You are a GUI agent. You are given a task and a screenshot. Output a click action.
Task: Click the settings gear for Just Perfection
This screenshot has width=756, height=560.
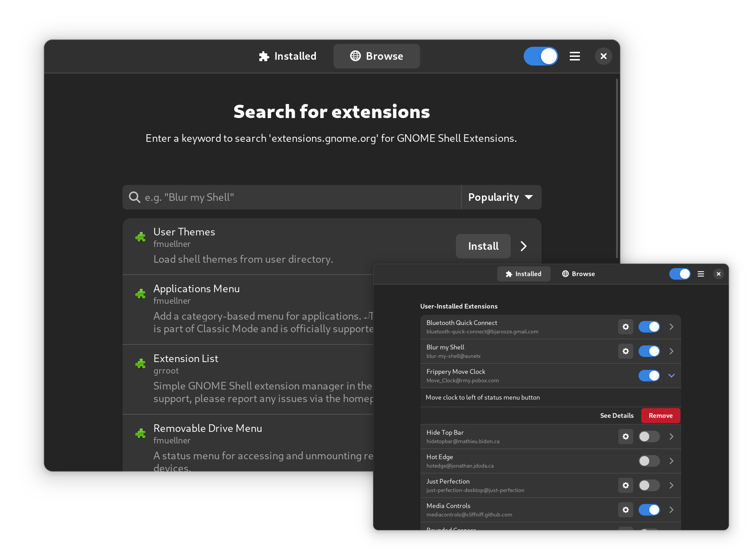click(x=625, y=486)
